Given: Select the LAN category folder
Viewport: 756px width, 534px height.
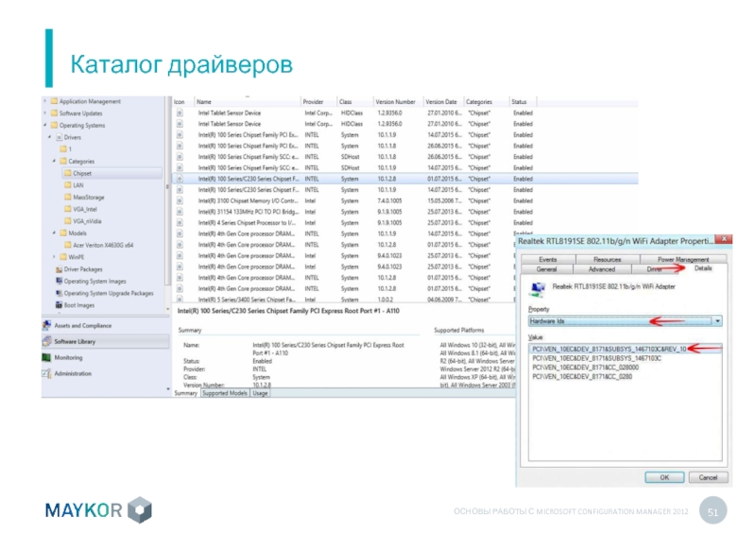Looking at the screenshot, I should 78,185.
